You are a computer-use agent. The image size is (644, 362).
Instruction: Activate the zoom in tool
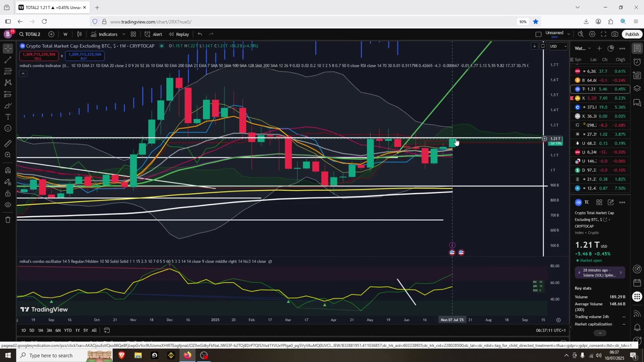tap(8, 155)
